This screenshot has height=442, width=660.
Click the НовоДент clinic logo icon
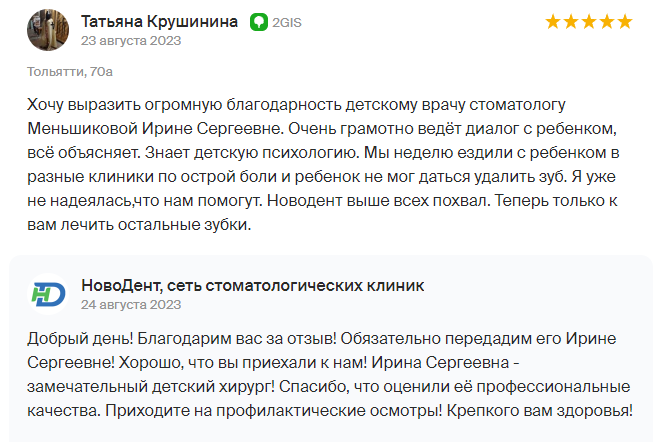48,294
